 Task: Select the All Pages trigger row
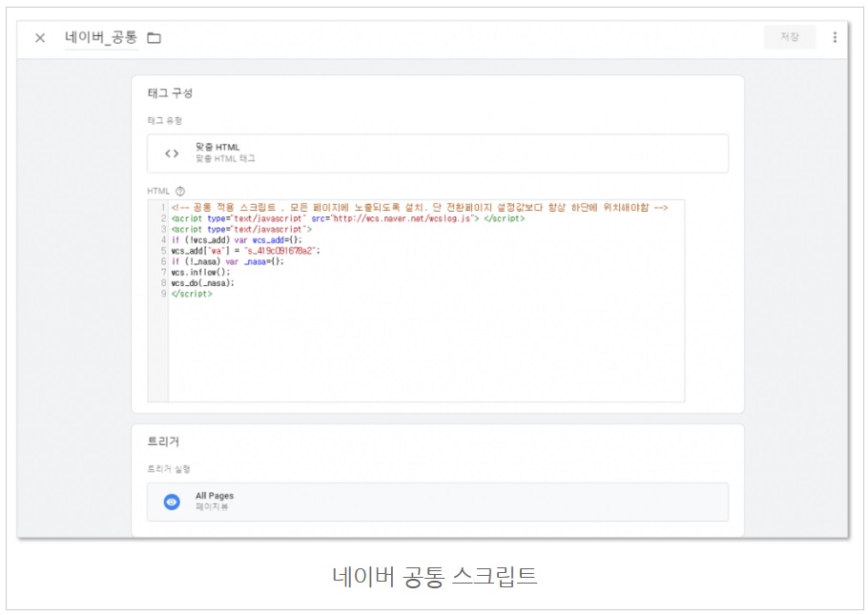437,502
